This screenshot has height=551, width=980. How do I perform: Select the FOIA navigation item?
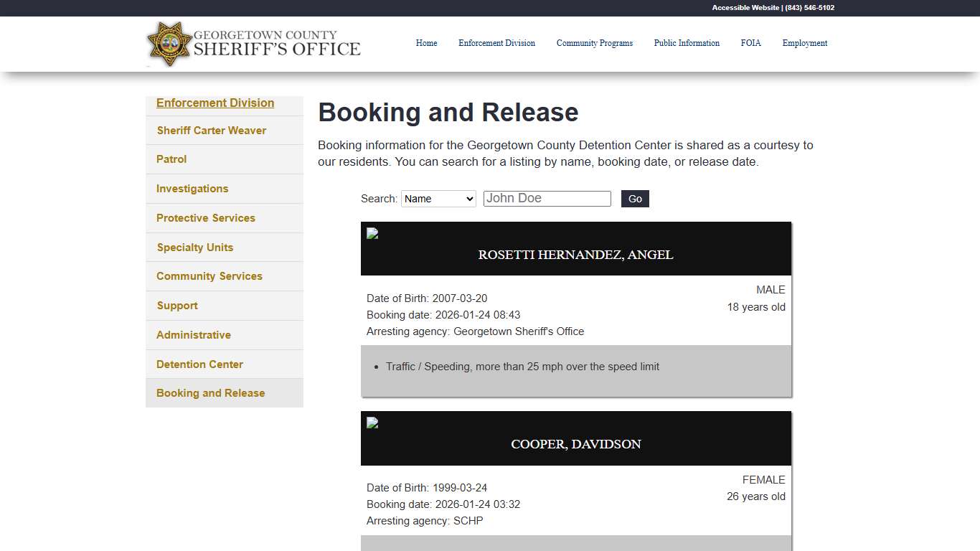point(750,43)
